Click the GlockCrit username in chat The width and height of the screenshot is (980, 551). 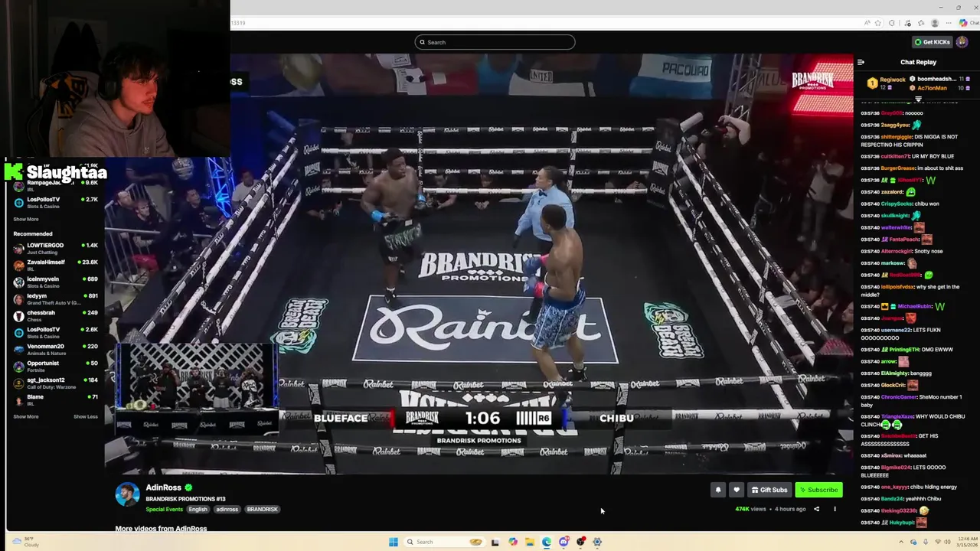(x=893, y=386)
